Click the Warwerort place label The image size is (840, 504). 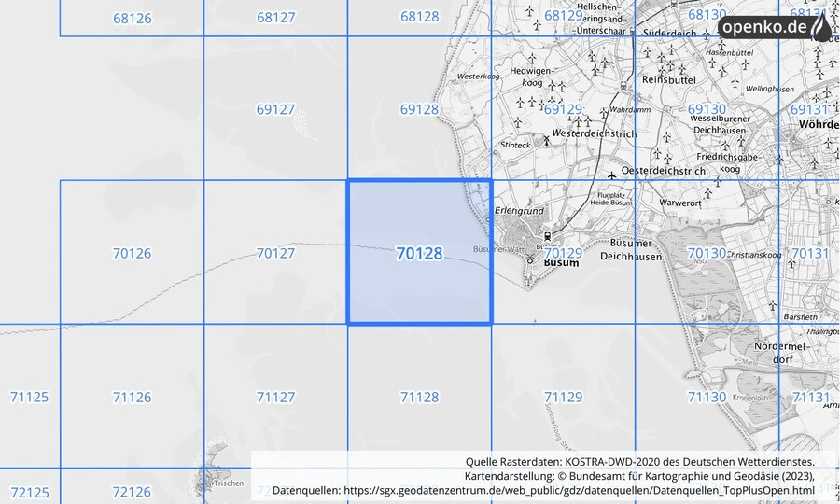coord(679,203)
